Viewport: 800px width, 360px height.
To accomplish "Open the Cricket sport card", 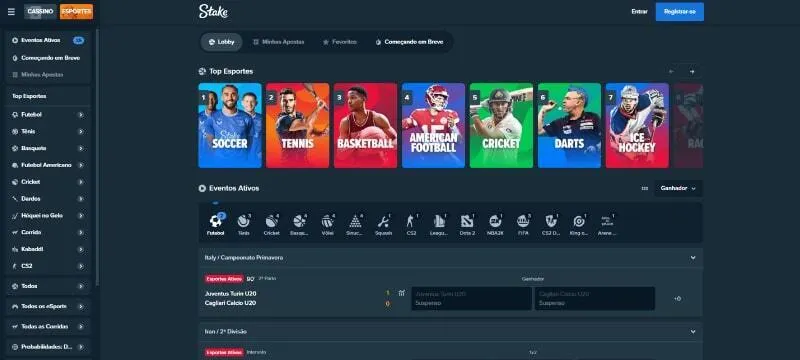I will pos(501,125).
